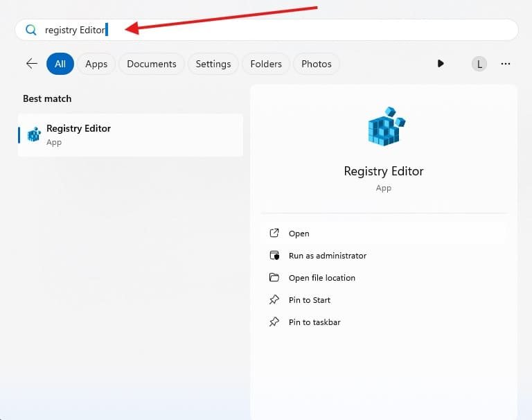Click the small Registry Editor cube icon

pos(34,134)
